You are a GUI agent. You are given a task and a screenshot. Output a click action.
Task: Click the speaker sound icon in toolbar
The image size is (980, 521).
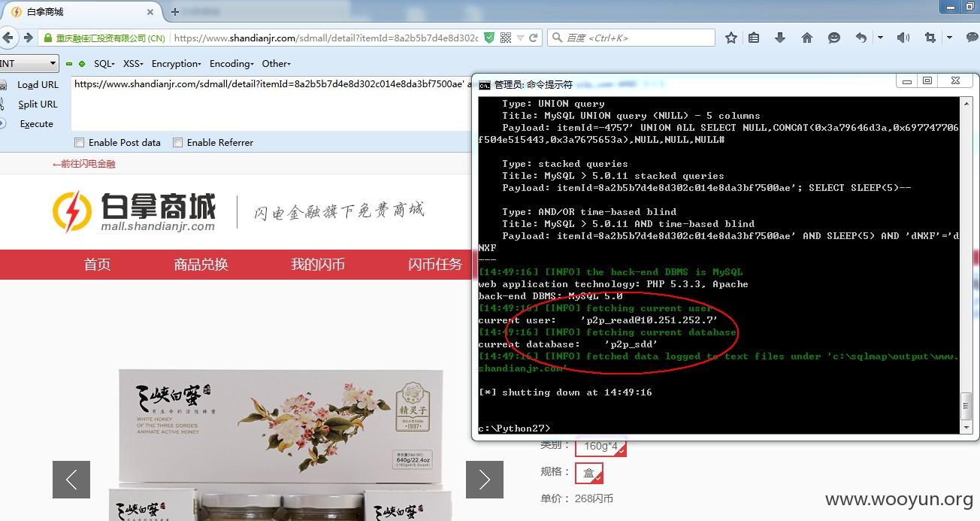click(x=903, y=38)
